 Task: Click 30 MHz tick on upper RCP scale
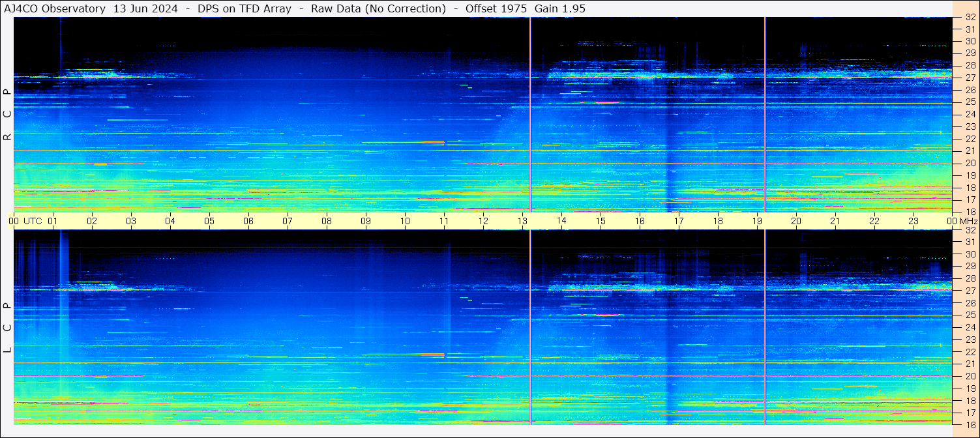tap(970, 41)
